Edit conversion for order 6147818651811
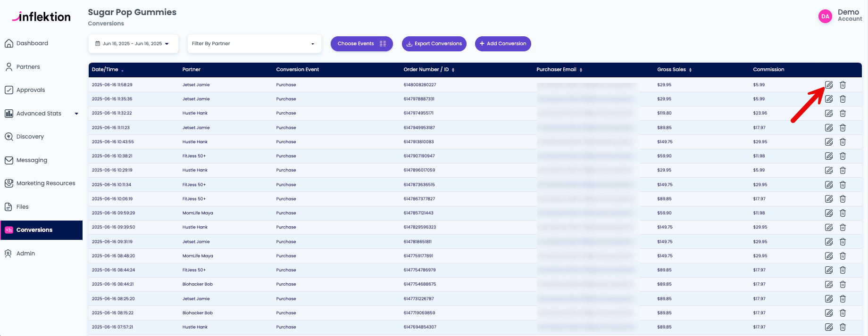 click(x=829, y=242)
